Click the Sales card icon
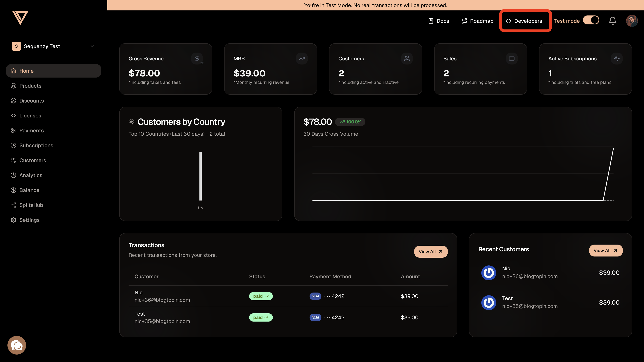Viewport: 644px width, 362px height. tap(512, 59)
